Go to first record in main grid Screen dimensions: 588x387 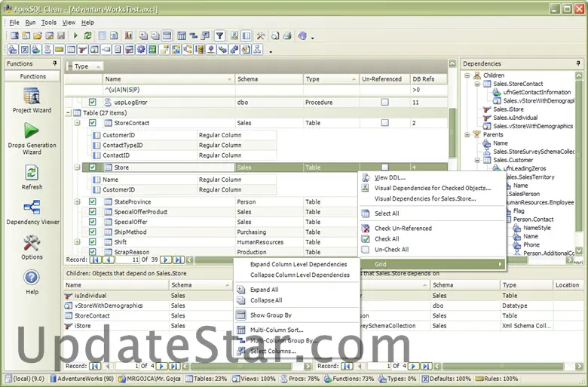click(96, 260)
